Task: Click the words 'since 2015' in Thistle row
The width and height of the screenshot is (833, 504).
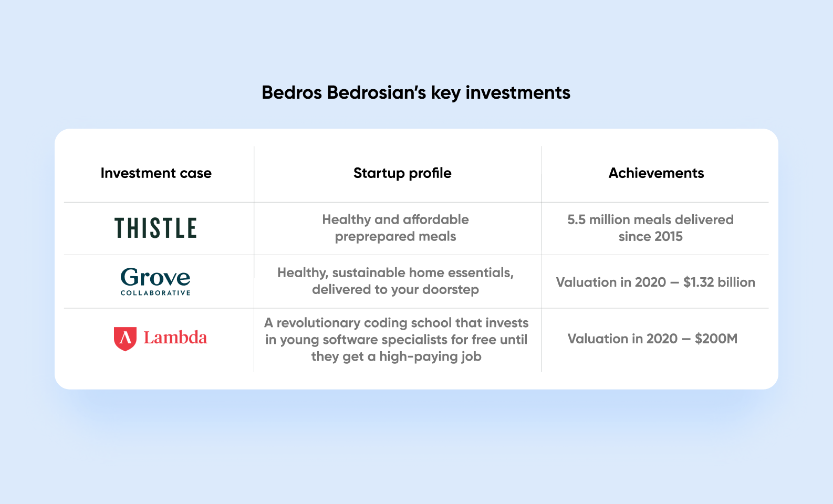Action: click(x=650, y=236)
